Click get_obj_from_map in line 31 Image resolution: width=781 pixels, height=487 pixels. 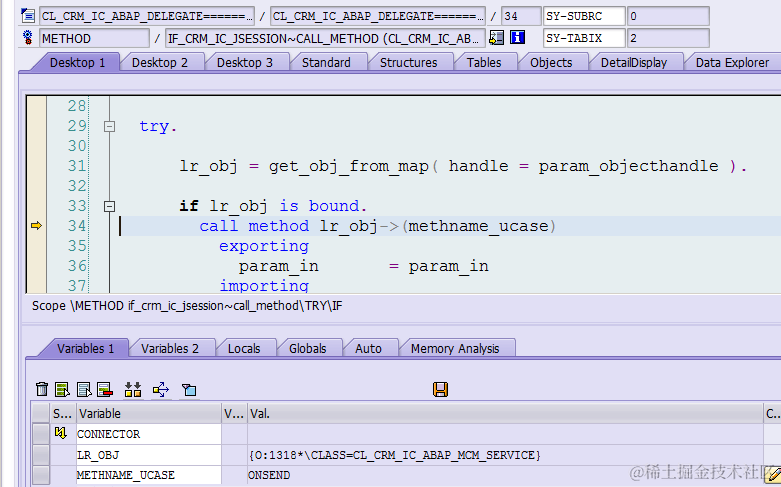(349, 166)
